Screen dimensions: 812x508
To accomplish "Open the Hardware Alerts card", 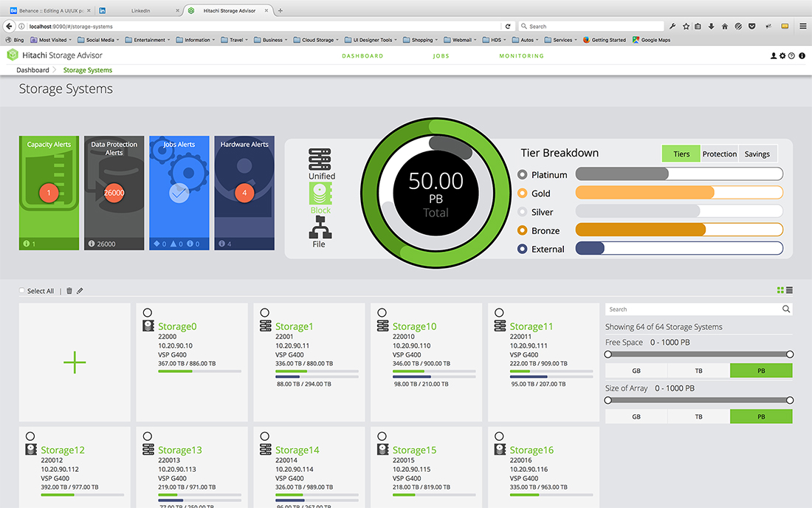I will [x=244, y=193].
